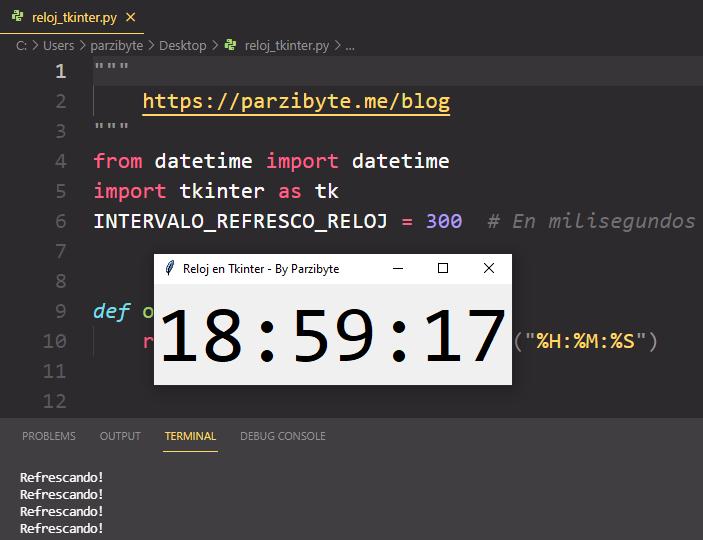Image resolution: width=703 pixels, height=540 pixels.
Task: Follow the https://parzibyte.me/blog link
Action: click(296, 102)
